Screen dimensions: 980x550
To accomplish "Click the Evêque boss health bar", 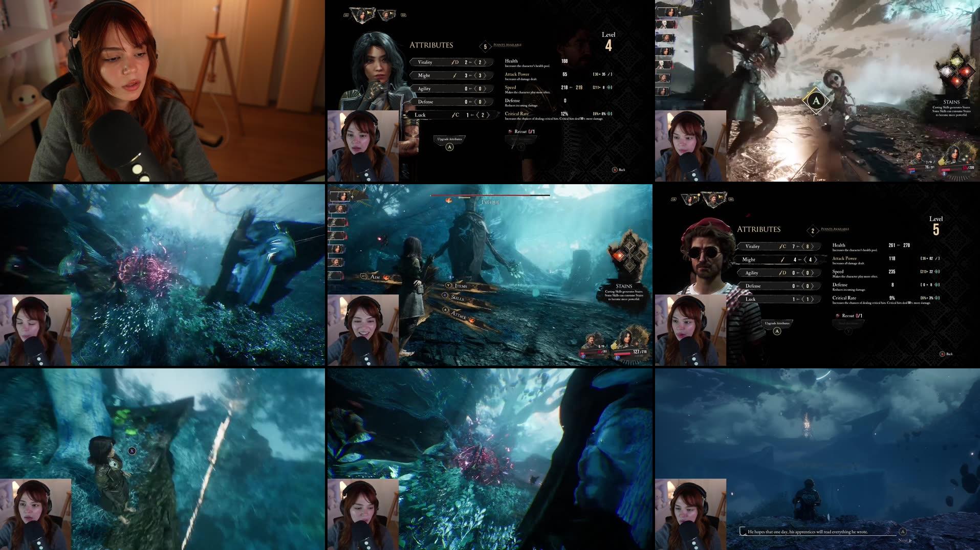I will tap(490, 195).
